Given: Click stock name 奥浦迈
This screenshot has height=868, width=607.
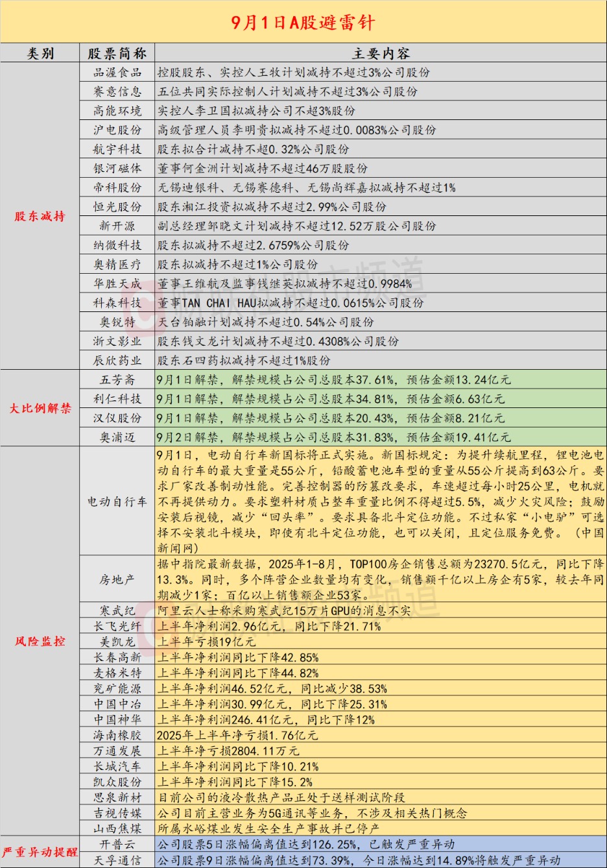Looking at the screenshot, I should tap(117, 437).
